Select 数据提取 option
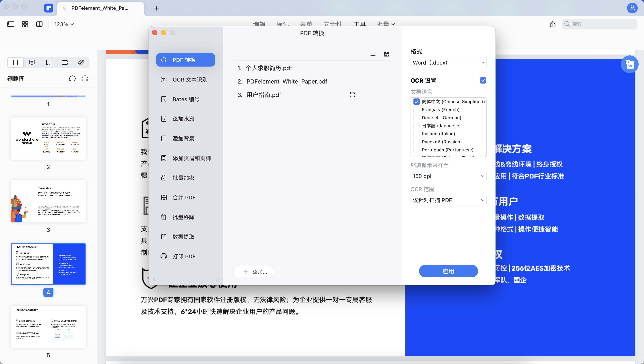 (185, 237)
